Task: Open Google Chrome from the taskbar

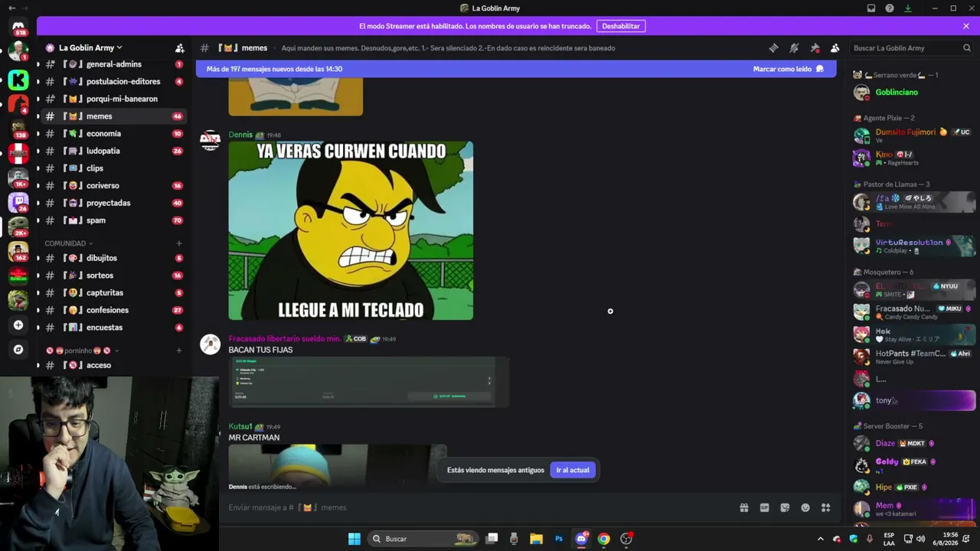Action: 604,539
